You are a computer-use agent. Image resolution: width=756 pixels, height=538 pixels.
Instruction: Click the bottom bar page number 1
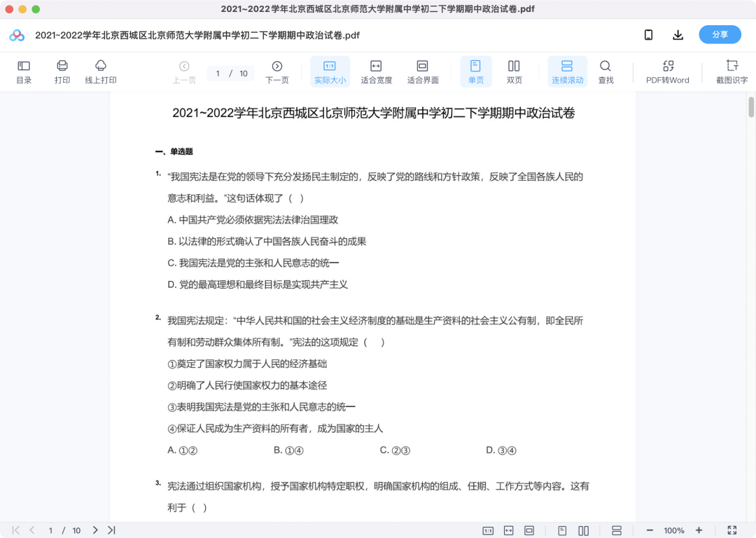(x=50, y=531)
